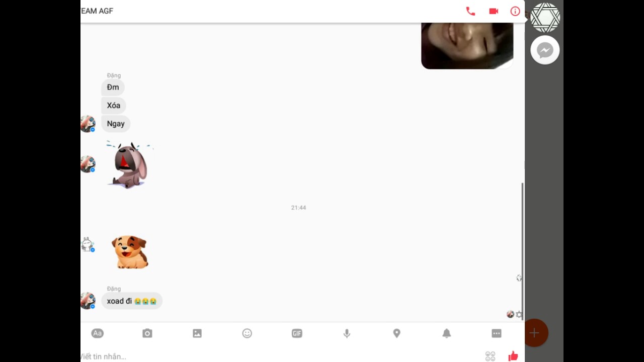644x362 pixels.
Task: Click the conversation scrollbar
Action: [522, 248]
